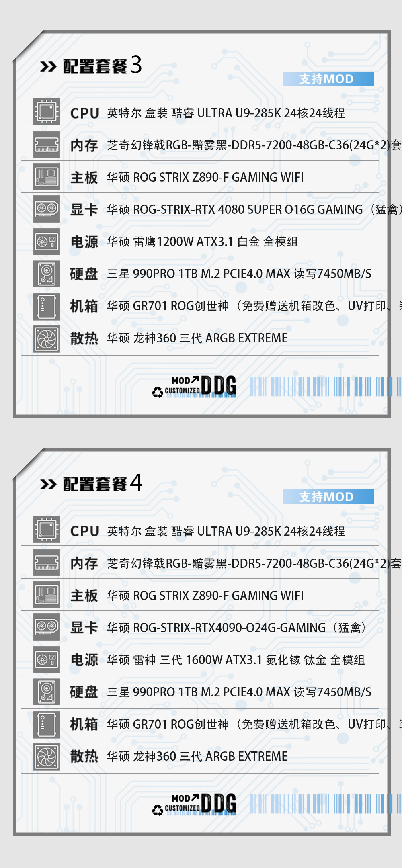Click the 散热 label in package 4

[x=84, y=756]
